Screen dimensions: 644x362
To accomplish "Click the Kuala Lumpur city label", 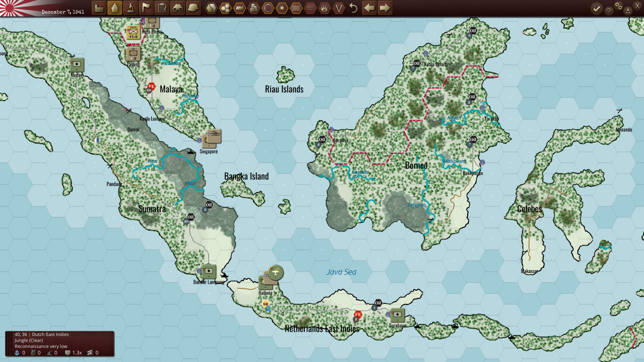I will pos(152,119).
